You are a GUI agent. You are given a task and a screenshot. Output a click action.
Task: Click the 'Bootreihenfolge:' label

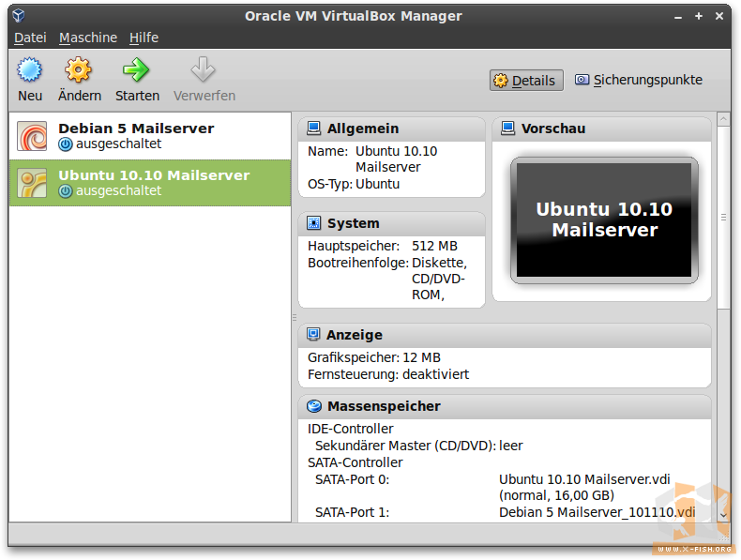(358, 263)
